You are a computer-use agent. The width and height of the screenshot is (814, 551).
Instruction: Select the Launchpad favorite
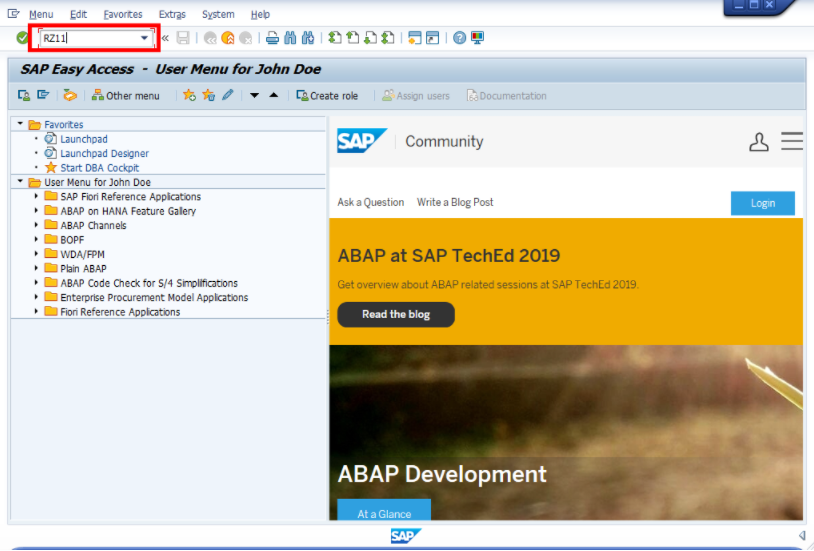[x=84, y=139]
